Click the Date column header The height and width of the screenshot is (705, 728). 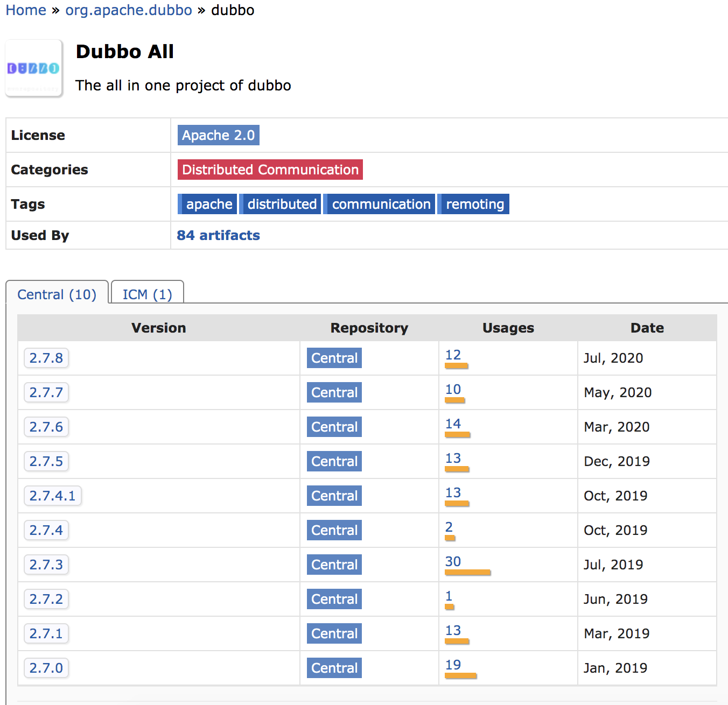(647, 328)
